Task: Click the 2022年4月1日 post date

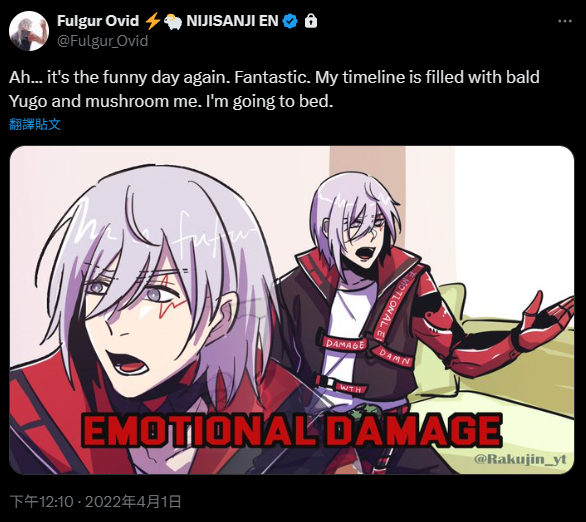Action: click(133, 501)
